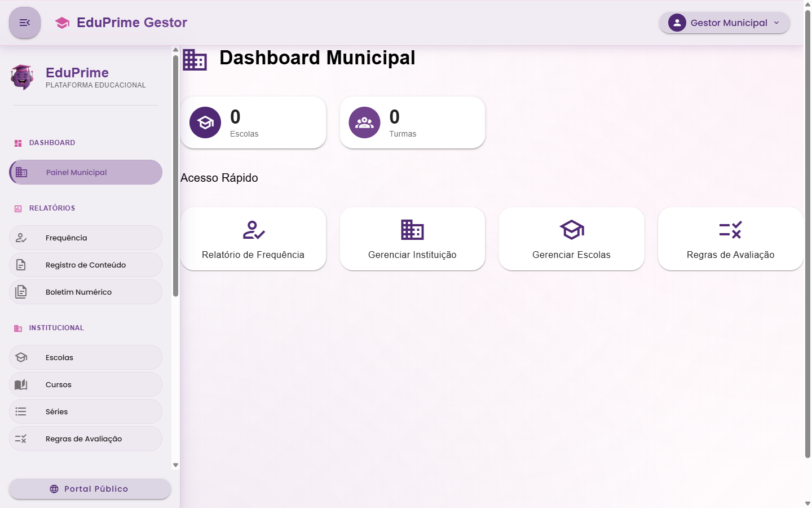812x508 pixels.
Task: Open the Gestor Municipal user dropdown
Action: pos(724,23)
